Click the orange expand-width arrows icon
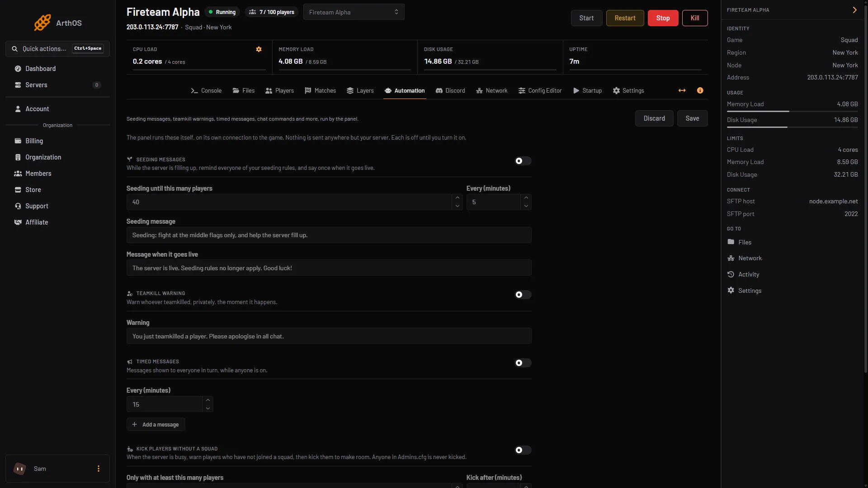The height and width of the screenshot is (488, 868). point(682,91)
